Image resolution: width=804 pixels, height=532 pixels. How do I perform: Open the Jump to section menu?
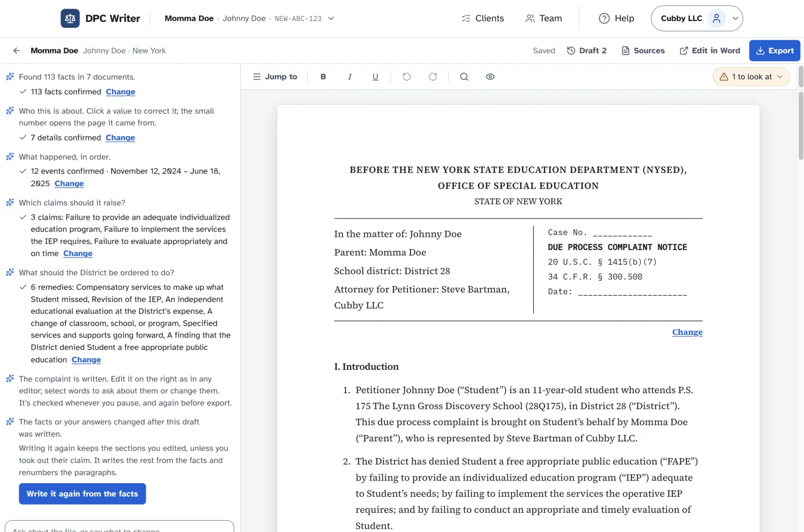pyautogui.click(x=275, y=77)
